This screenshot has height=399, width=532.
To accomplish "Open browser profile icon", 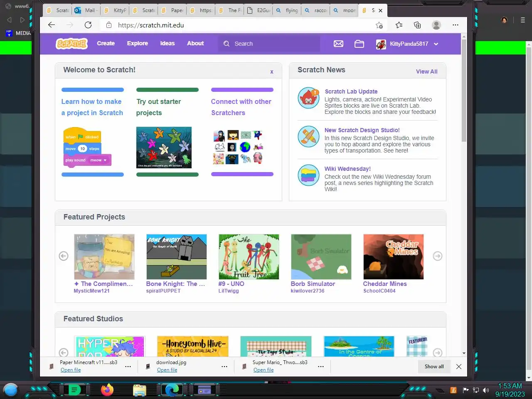I will [x=436, y=25].
